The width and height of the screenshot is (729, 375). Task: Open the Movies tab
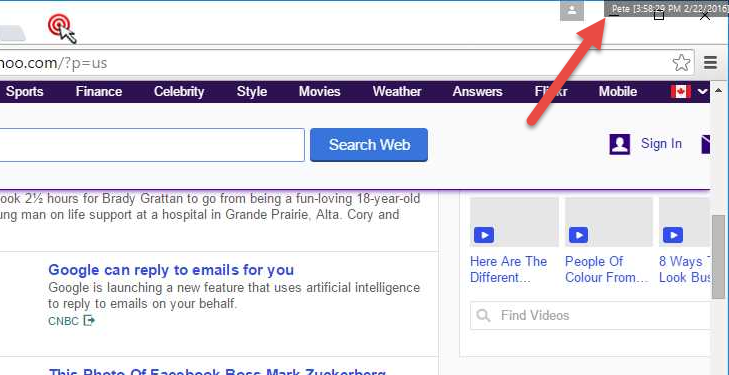319,92
